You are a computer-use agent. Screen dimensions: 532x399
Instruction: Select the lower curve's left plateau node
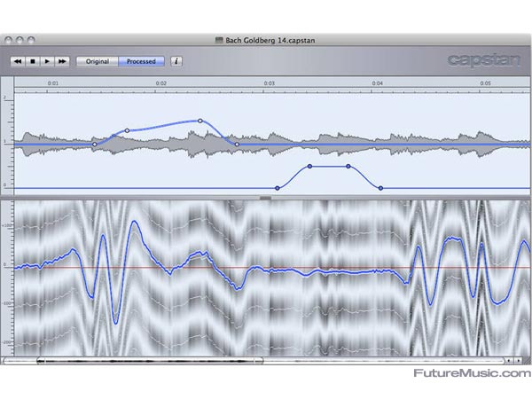coord(309,167)
